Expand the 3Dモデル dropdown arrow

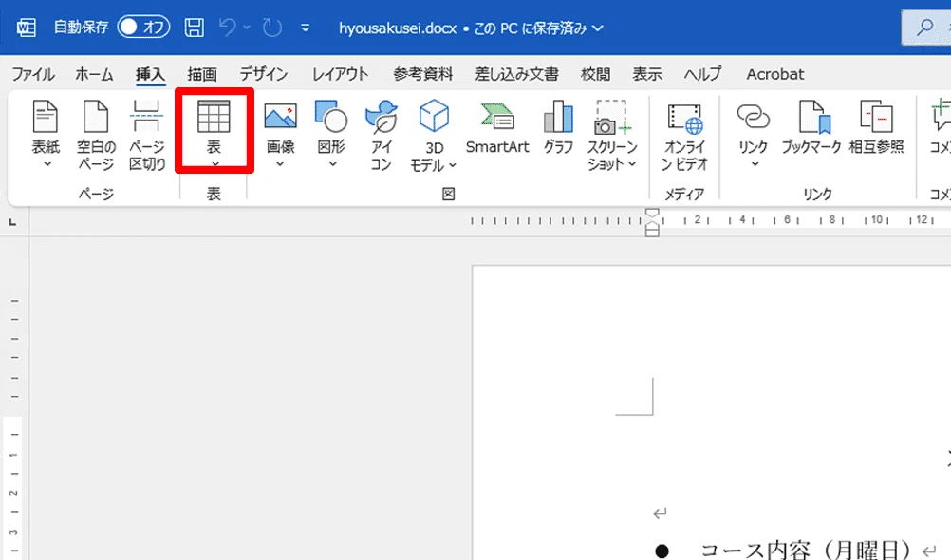(453, 165)
